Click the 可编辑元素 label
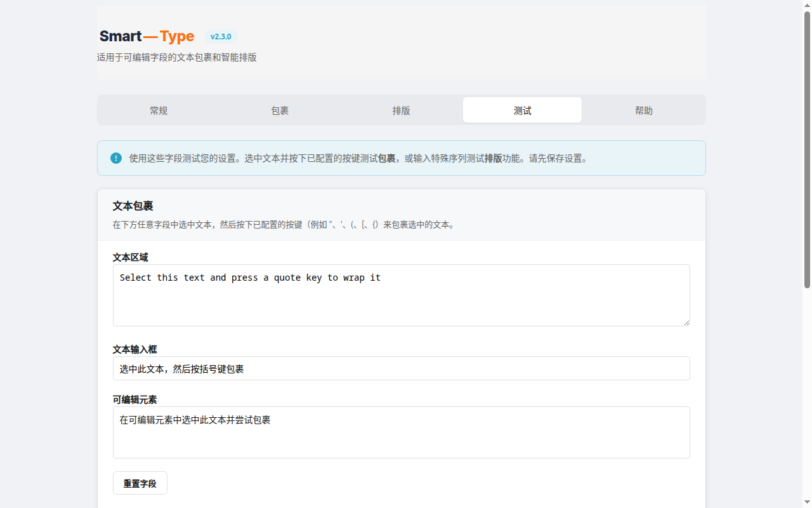Image resolution: width=812 pixels, height=508 pixels. coord(134,399)
